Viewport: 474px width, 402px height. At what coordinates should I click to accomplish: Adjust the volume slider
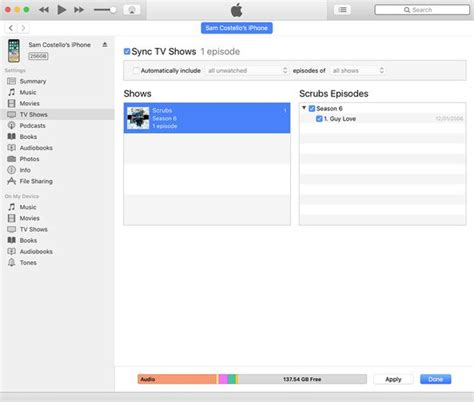105,10
